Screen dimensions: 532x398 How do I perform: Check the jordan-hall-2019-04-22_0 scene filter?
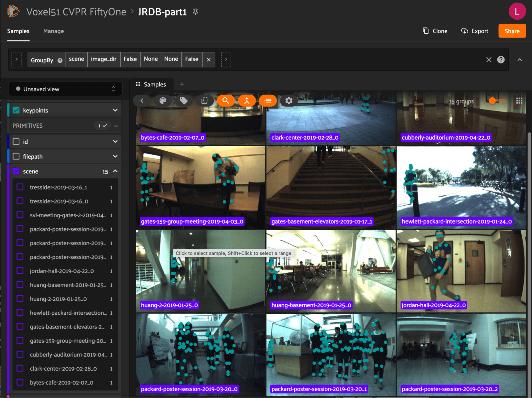(x=20, y=271)
